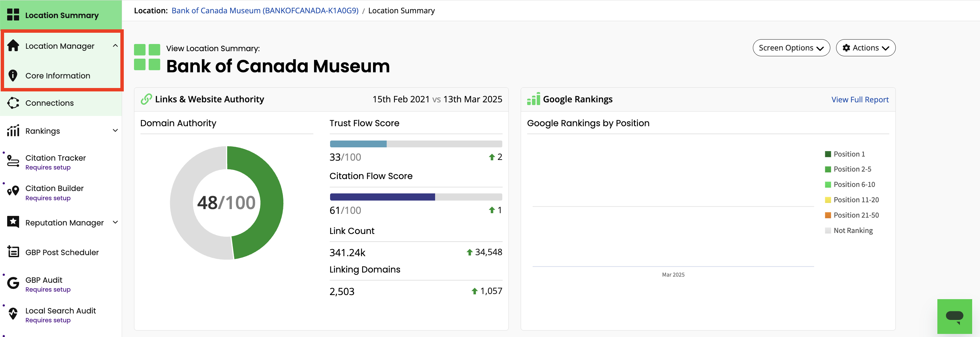Toggle Not Ranking legend entry
980x337 pixels.
[x=849, y=231]
